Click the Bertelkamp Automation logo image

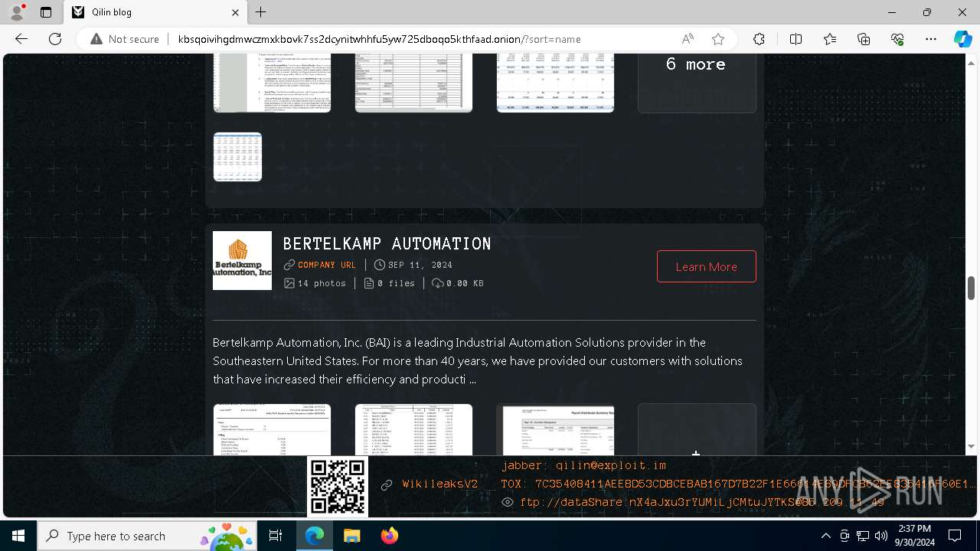pos(242,260)
